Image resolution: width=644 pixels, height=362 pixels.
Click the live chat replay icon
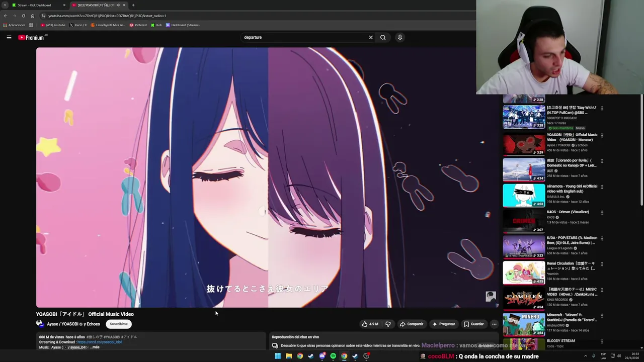coord(275,345)
